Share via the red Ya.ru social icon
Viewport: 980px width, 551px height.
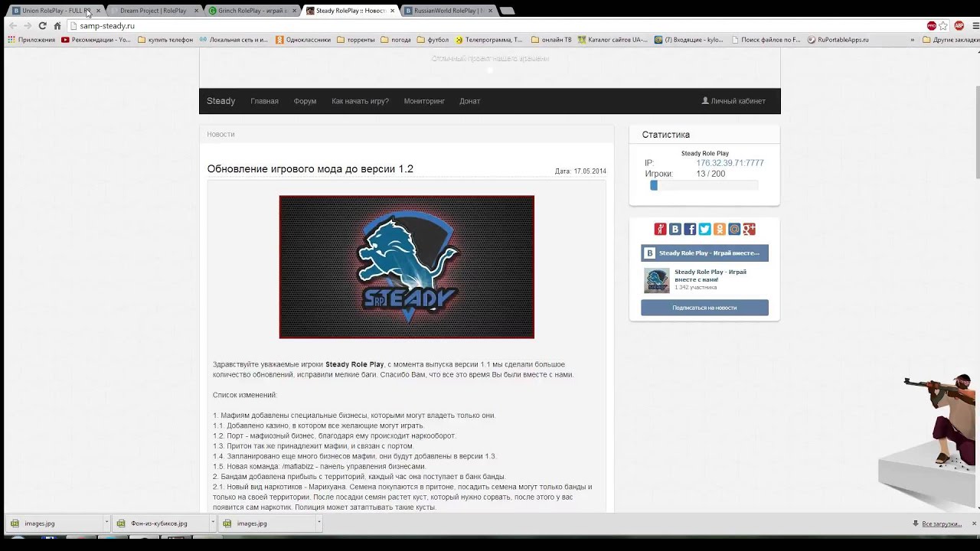click(x=660, y=229)
